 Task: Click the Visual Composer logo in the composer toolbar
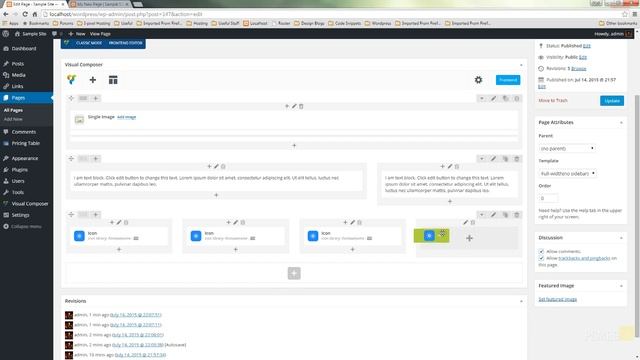[71, 80]
